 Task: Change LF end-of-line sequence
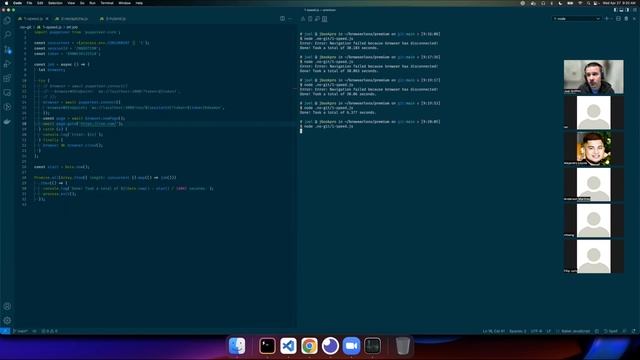[x=549, y=331]
